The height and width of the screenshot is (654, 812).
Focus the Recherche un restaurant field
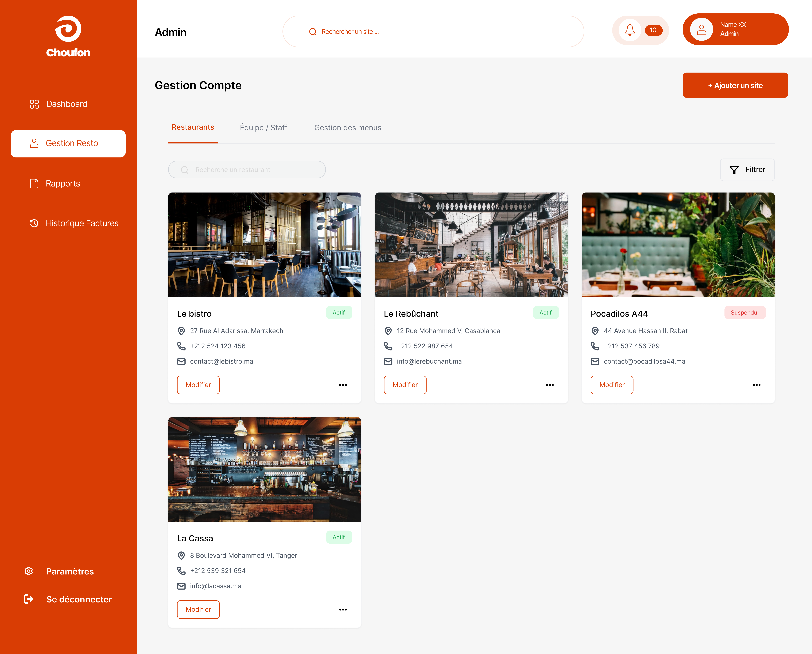pyautogui.click(x=247, y=170)
